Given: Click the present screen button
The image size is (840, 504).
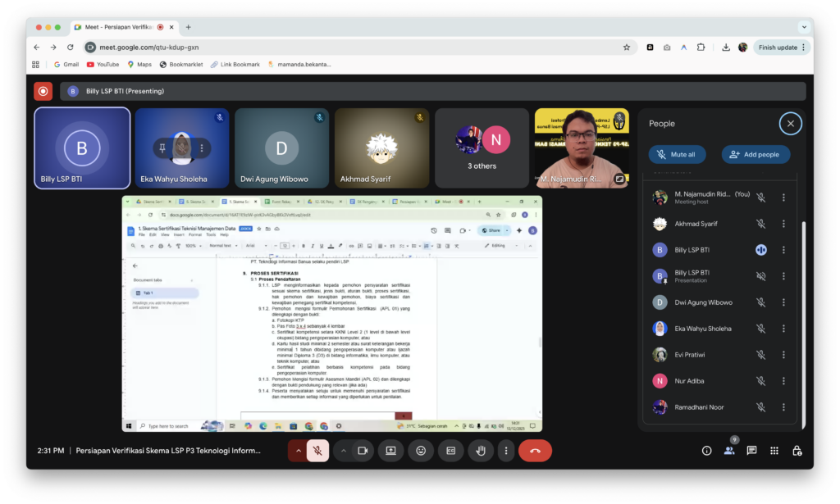Looking at the screenshot, I should (390, 450).
